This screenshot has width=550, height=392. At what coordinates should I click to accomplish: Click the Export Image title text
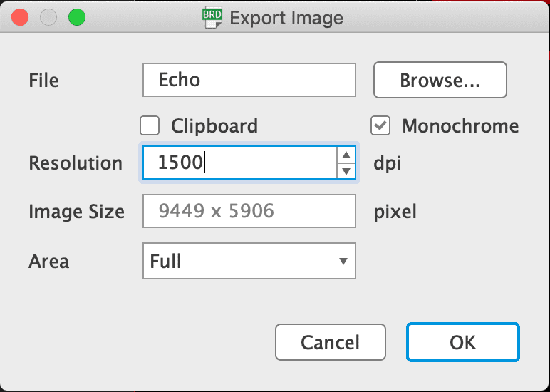tap(286, 18)
